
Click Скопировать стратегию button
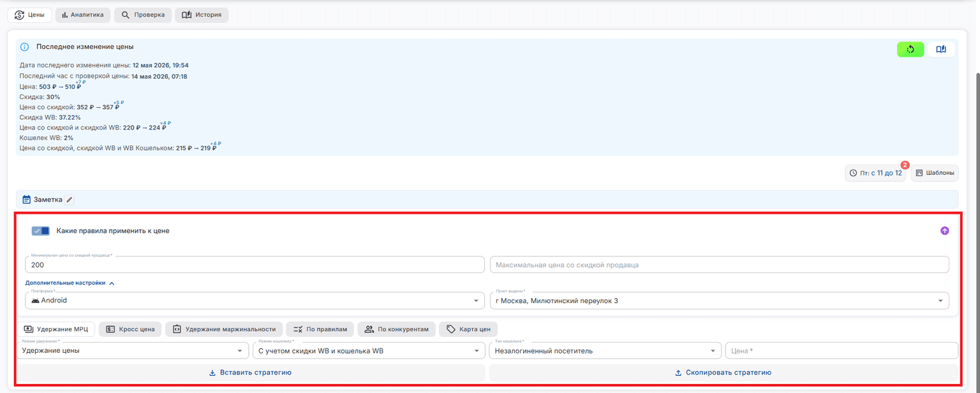[x=724, y=373]
